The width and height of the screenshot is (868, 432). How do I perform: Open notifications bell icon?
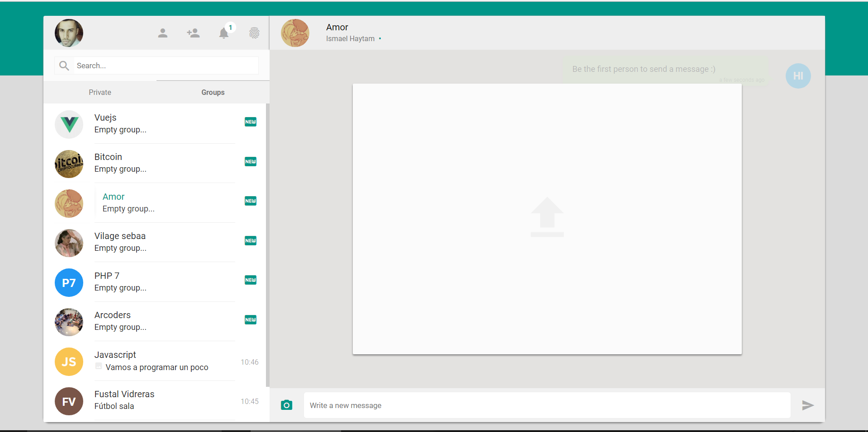pyautogui.click(x=223, y=33)
